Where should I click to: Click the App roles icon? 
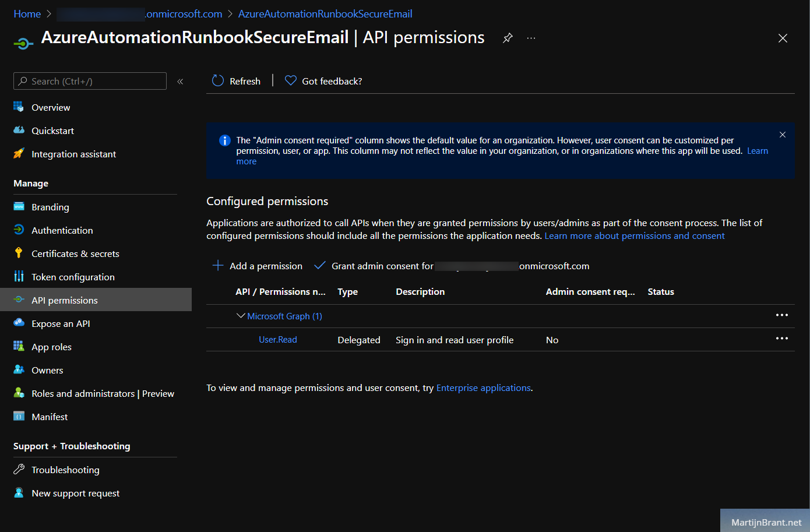coord(19,346)
